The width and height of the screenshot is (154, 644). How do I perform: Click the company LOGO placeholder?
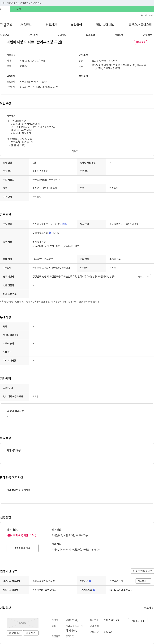coord(22,623)
